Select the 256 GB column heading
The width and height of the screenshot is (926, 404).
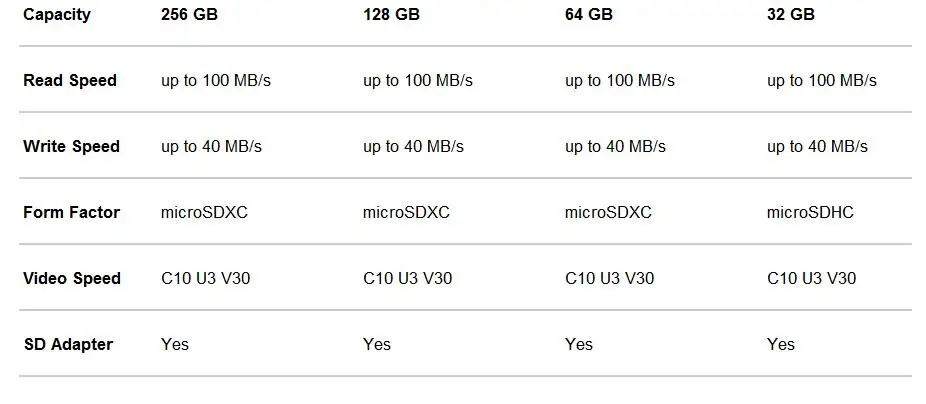tap(190, 14)
